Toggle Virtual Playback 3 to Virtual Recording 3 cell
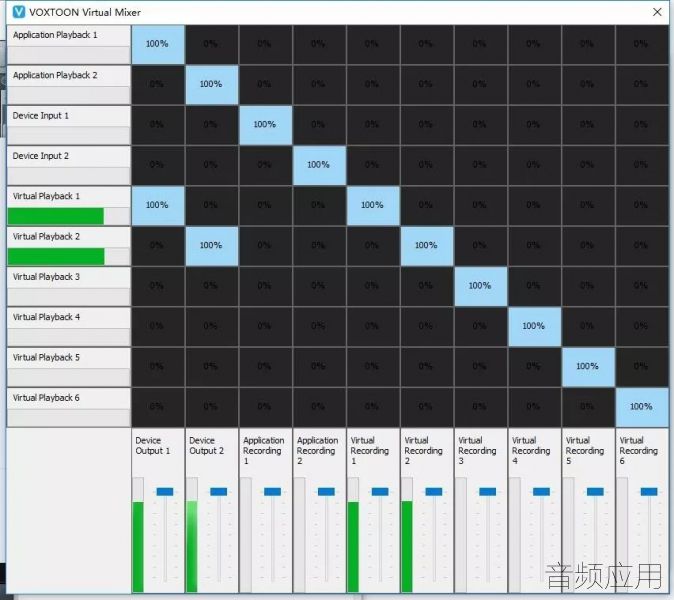674x600 pixels. point(480,286)
